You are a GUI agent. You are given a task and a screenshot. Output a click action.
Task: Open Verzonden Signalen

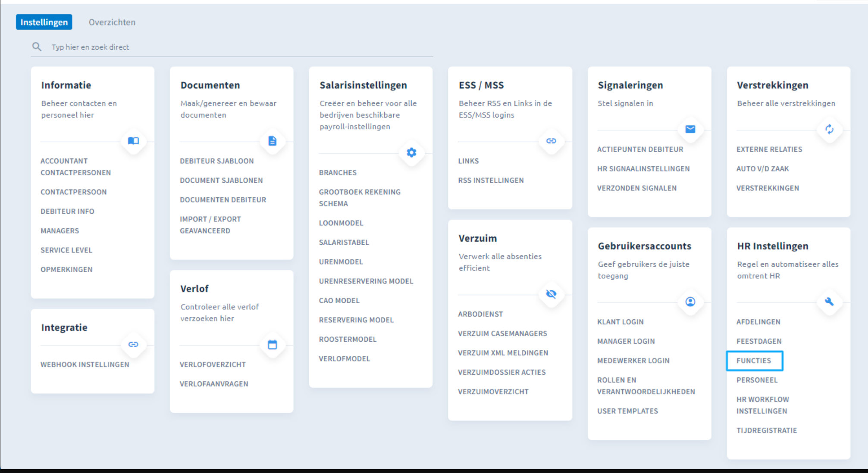click(x=637, y=188)
